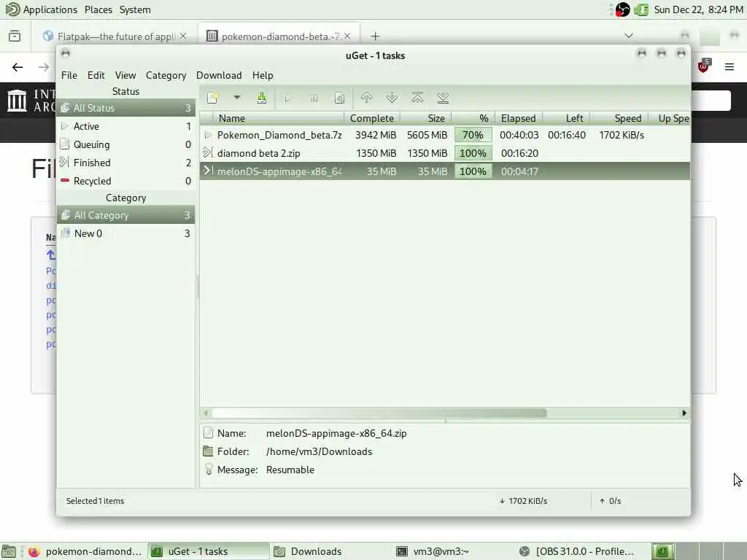Click the Complete column header

[371, 118]
